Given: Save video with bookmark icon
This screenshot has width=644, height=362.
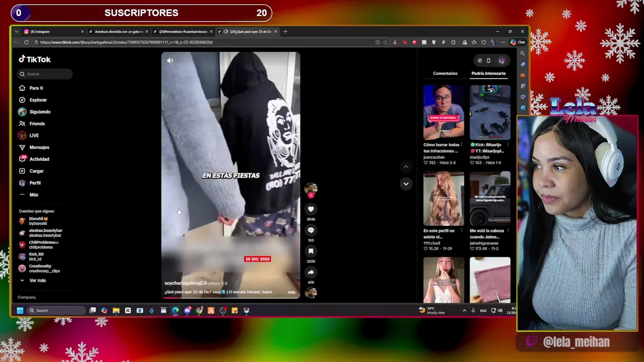Looking at the screenshot, I should click(x=311, y=251).
